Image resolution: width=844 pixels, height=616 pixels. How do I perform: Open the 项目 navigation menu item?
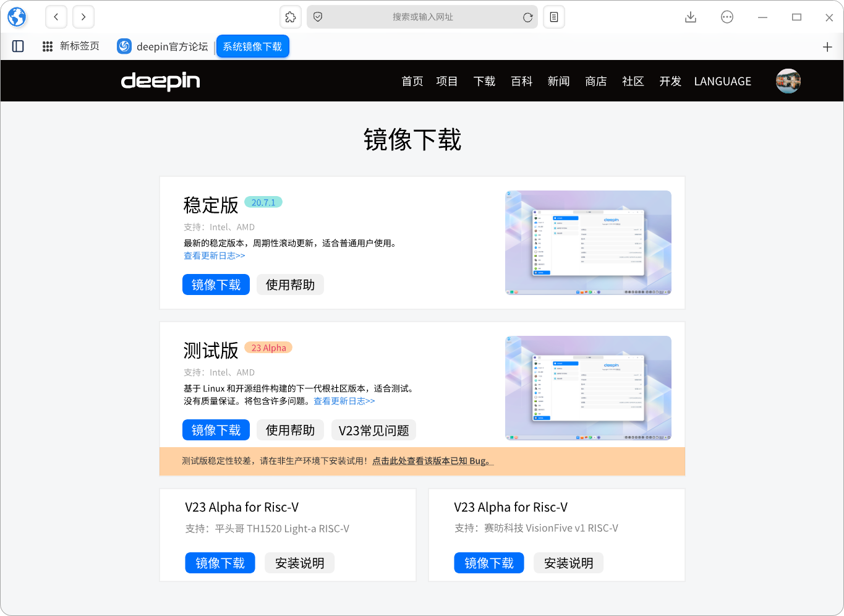(447, 81)
